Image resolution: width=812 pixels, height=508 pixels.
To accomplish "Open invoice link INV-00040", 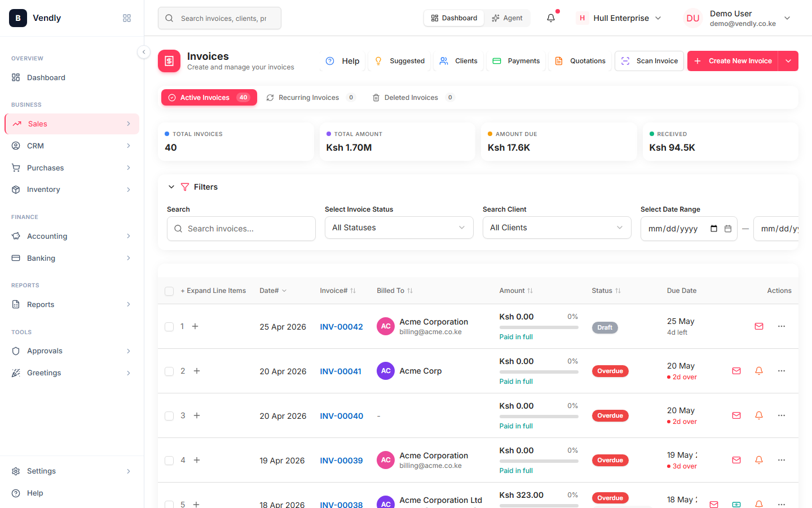I will pyautogui.click(x=341, y=416).
